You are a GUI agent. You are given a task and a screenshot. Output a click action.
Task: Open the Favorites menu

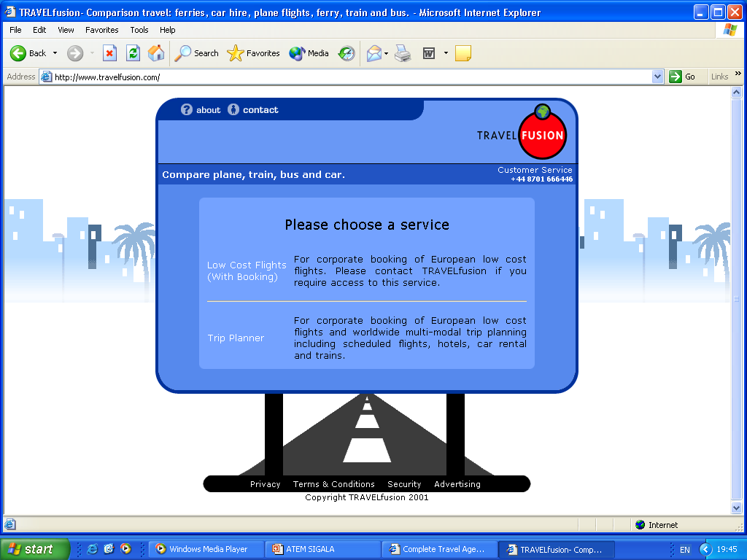pos(102,30)
